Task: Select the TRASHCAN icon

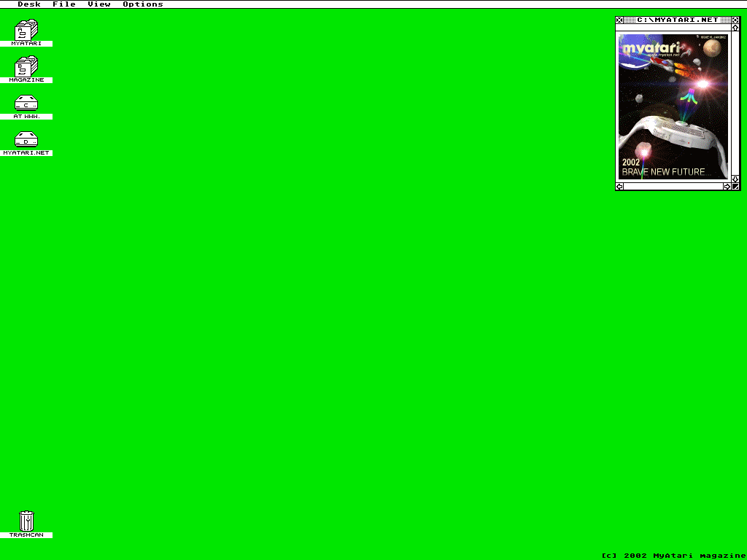Action: pyautogui.click(x=26, y=521)
